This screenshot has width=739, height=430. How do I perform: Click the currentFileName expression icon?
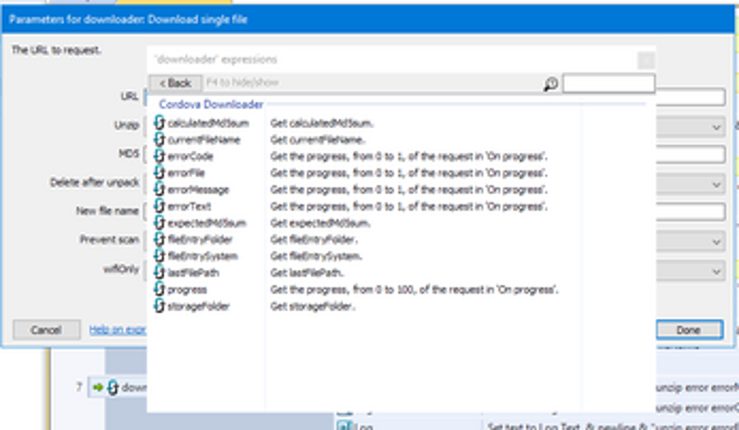click(159, 140)
